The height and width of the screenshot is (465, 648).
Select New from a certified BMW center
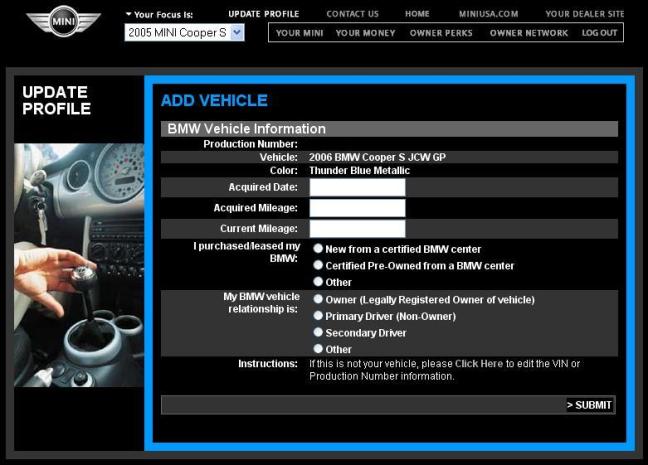(318, 248)
